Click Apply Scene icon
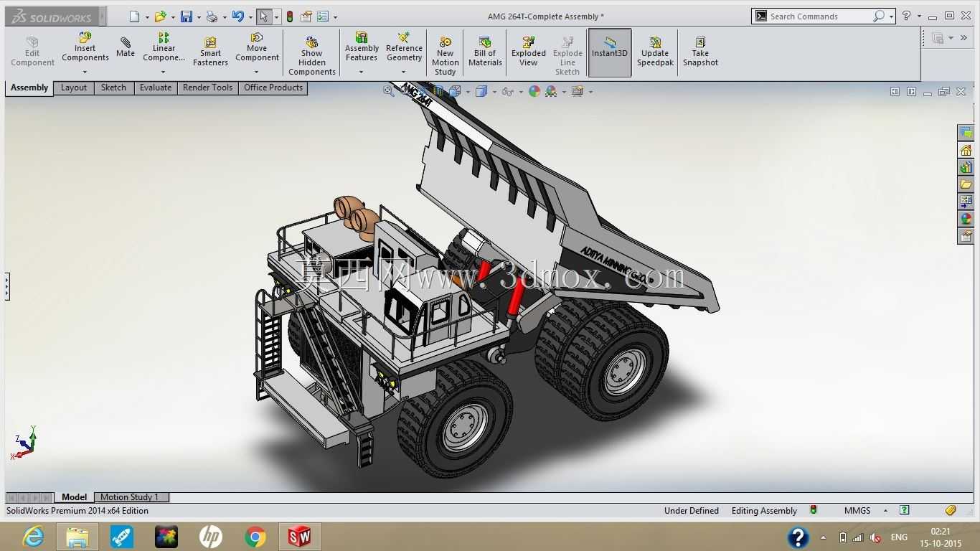 [x=551, y=91]
